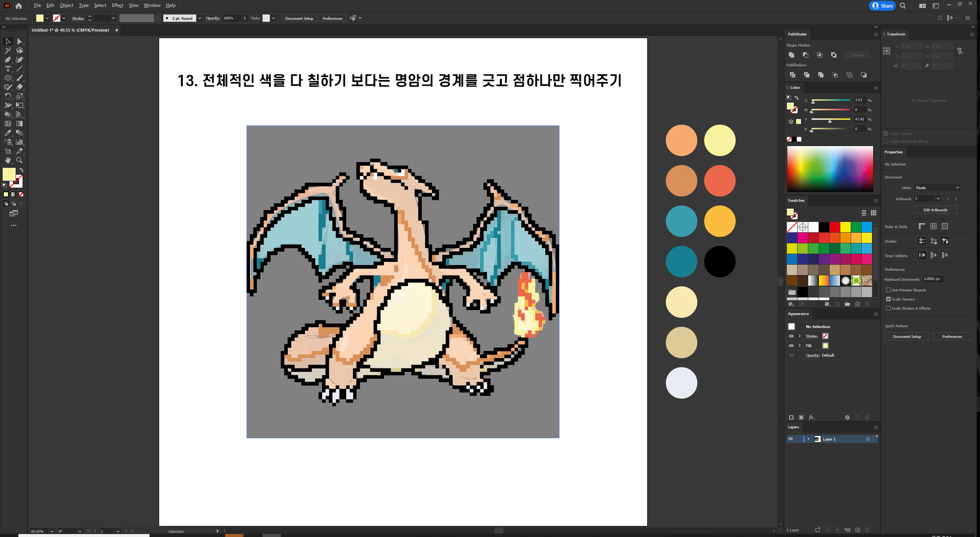The width and height of the screenshot is (980, 537).
Task: Select the Direct Selection tool
Action: tap(19, 41)
